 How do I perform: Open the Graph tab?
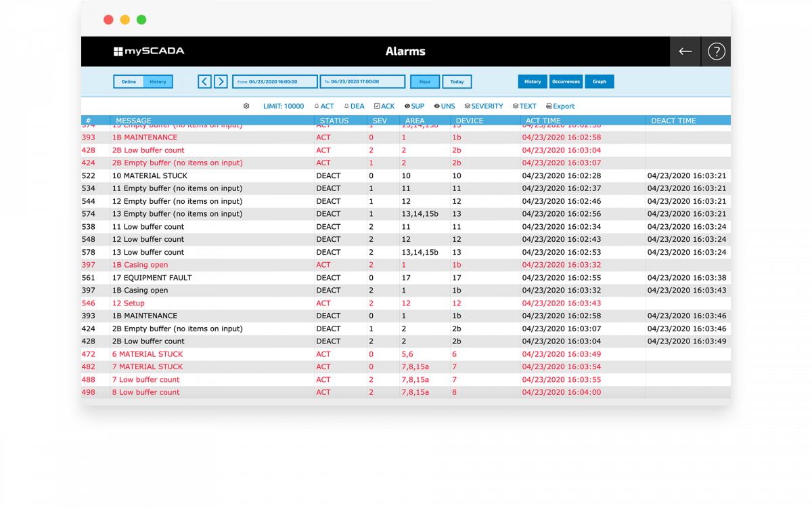pyautogui.click(x=600, y=82)
